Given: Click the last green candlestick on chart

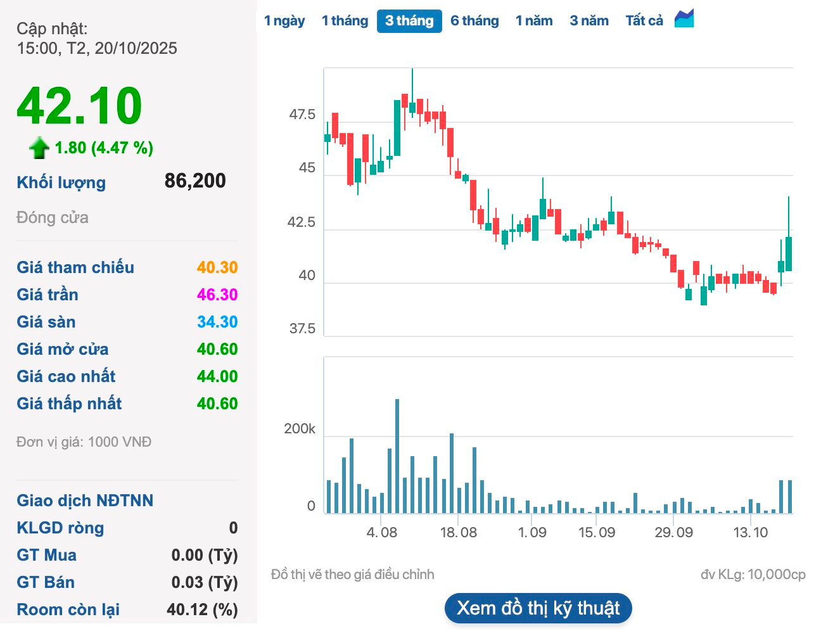Looking at the screenshot, I should coord(789,253).
